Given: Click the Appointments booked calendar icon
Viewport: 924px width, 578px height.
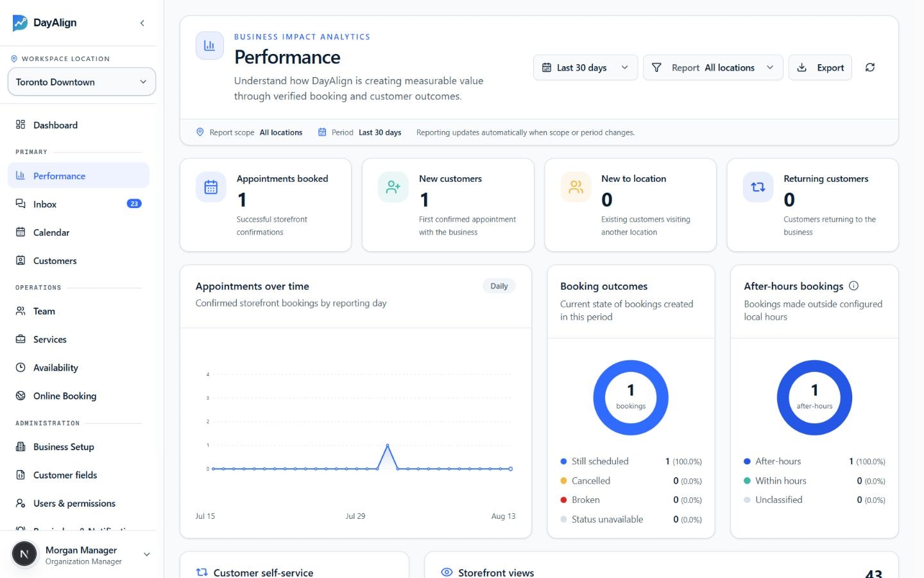Looking at the screenshot, I should coord(211,187).
